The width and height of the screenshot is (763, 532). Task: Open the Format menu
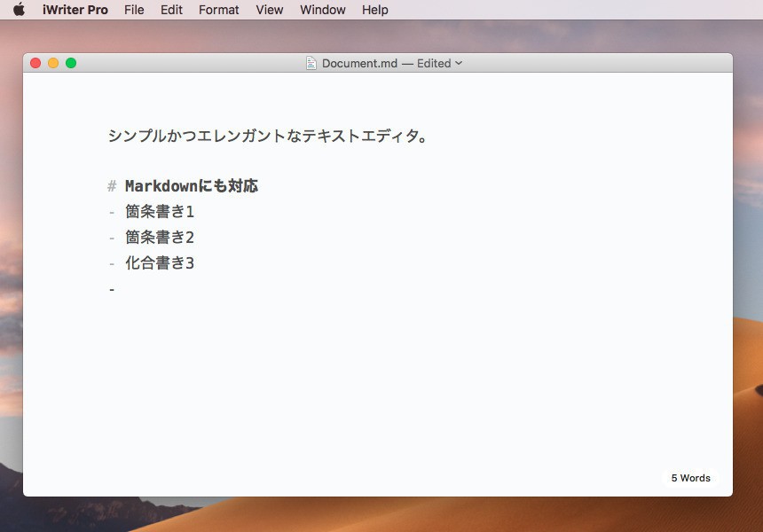tap(218, 10)
